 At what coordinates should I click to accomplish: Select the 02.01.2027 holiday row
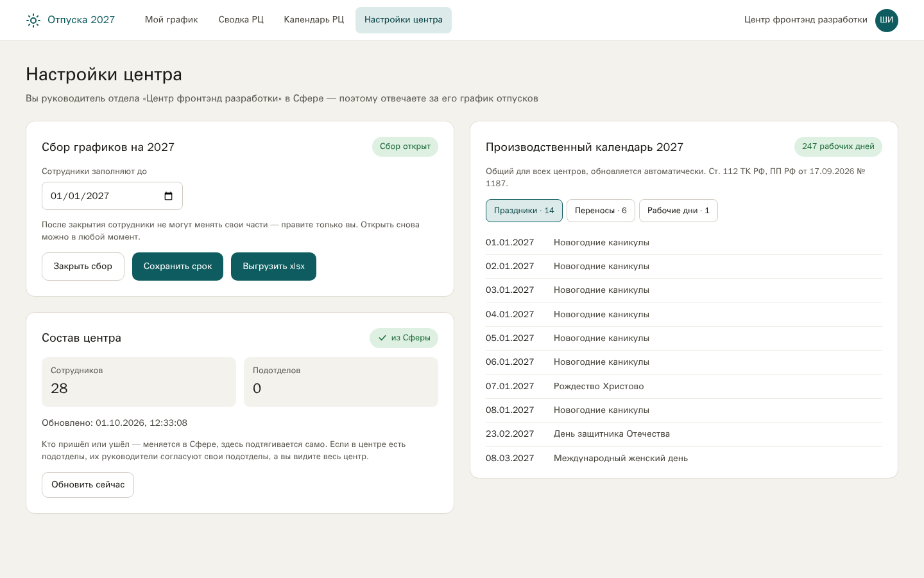[x=684, y=267]
